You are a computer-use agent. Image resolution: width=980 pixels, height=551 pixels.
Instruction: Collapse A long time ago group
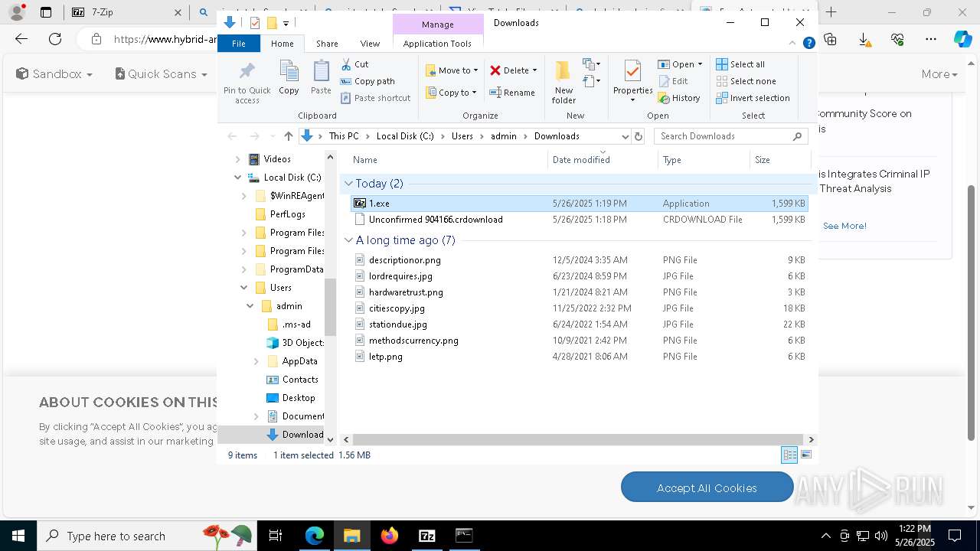pyautogui.click(x=349, y=240)
